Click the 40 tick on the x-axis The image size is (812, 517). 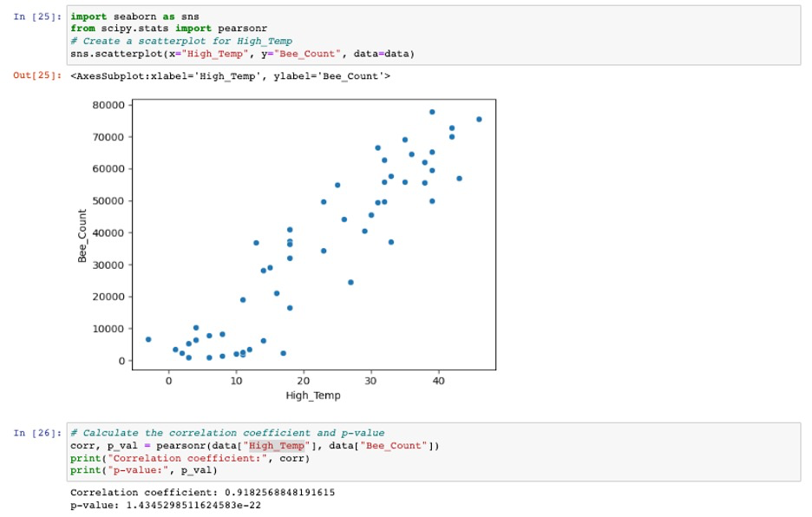pos(439,381)
